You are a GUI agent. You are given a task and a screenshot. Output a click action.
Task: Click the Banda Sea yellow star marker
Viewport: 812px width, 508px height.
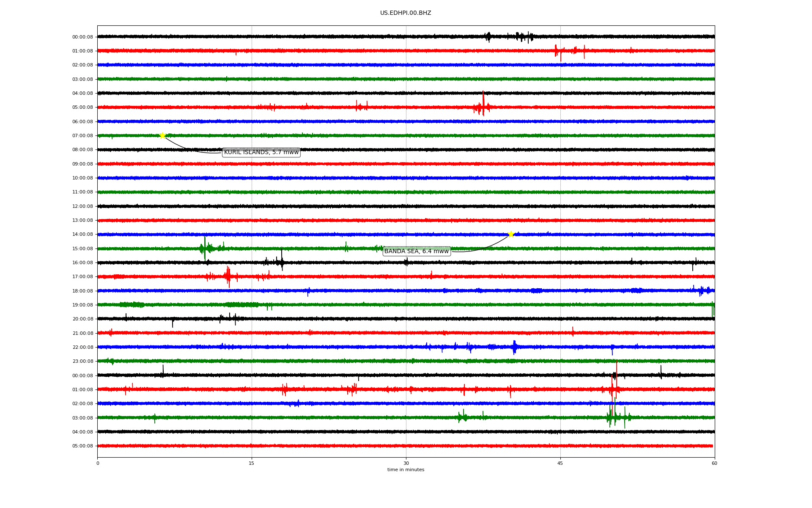click(511, 234)
